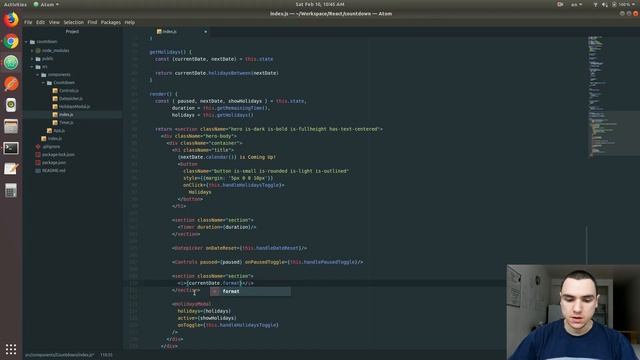Click the .gitignore git icon in tree

pos(38,147)
